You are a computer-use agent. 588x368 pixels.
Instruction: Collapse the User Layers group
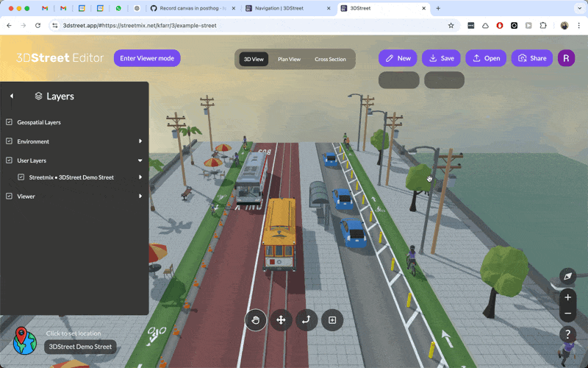tap(140, 160)
